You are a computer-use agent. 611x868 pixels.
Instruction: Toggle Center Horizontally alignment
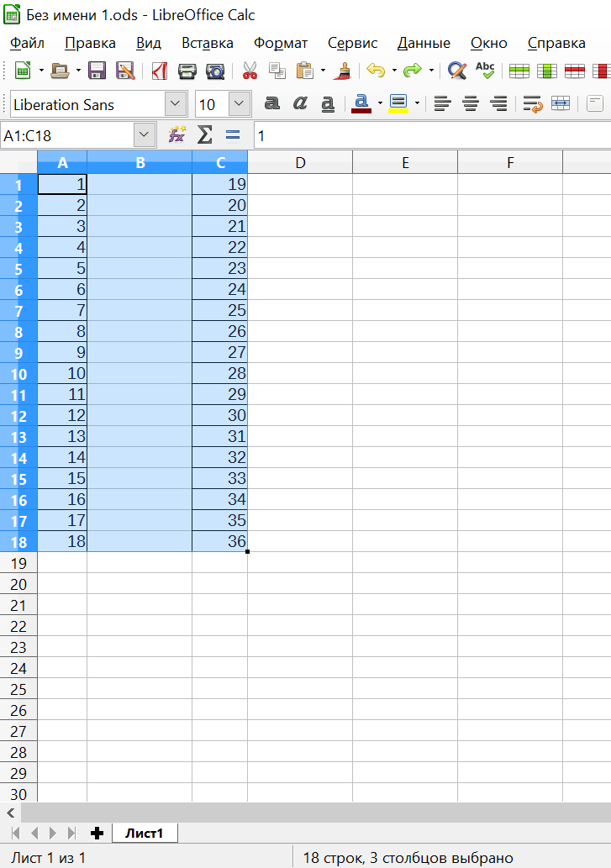(471, 103)
